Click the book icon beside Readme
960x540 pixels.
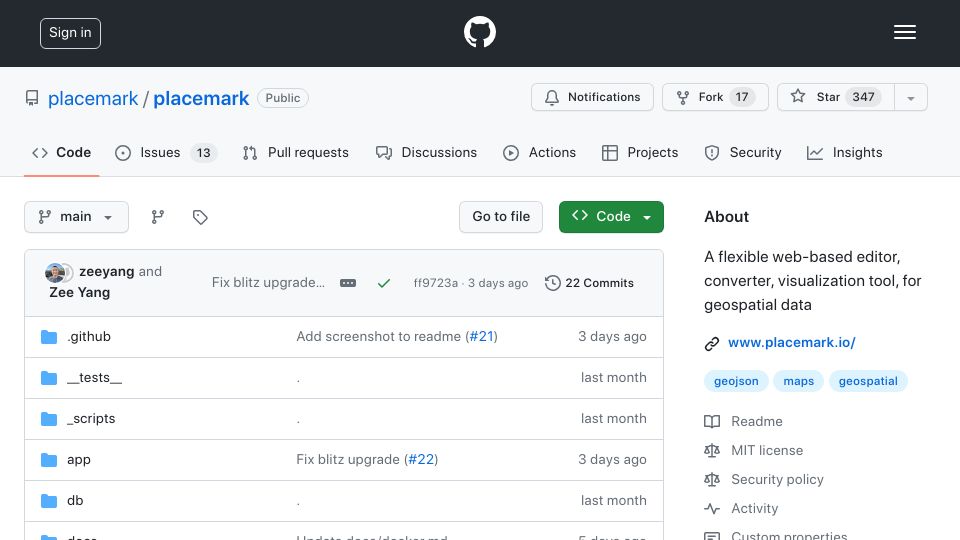pyautogui.click(x=711, y=421)
